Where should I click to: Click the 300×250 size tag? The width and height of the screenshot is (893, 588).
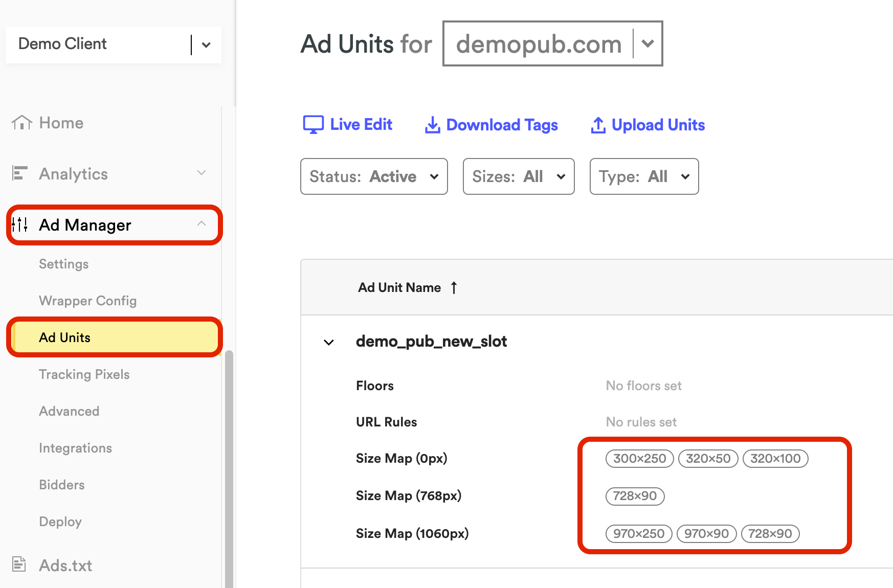(639, 459)
